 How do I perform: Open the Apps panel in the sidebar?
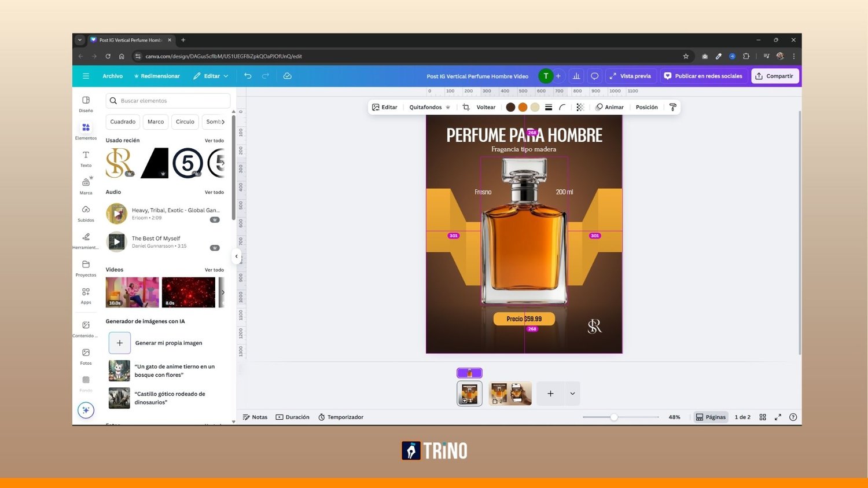tap(86, 295)
